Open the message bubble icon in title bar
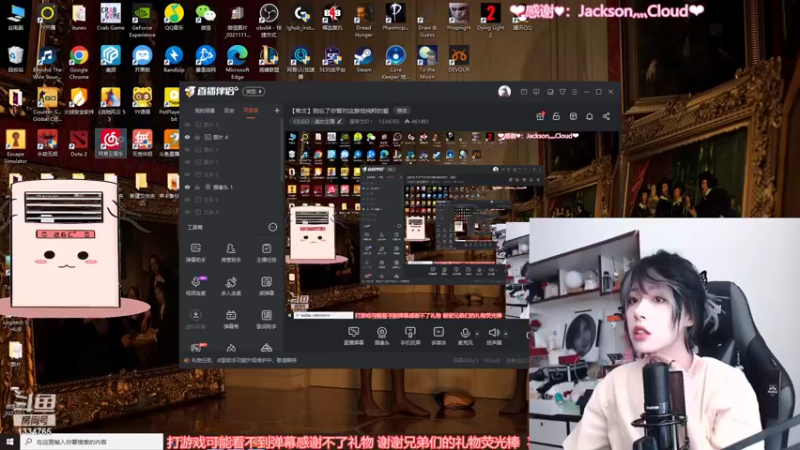The image size is (800, 450). coord(536,92)
